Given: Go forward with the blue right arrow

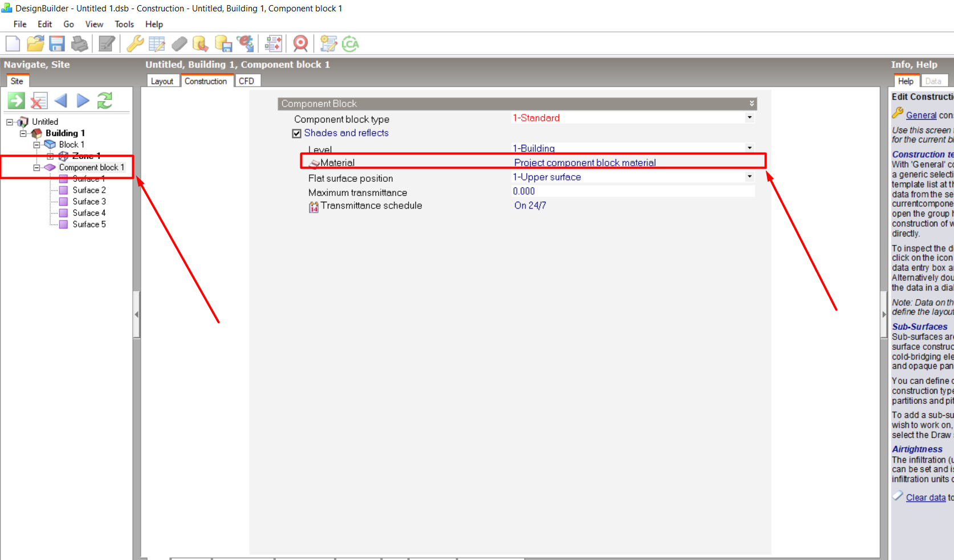Looking at the screenshot, I should pos(83,101).
